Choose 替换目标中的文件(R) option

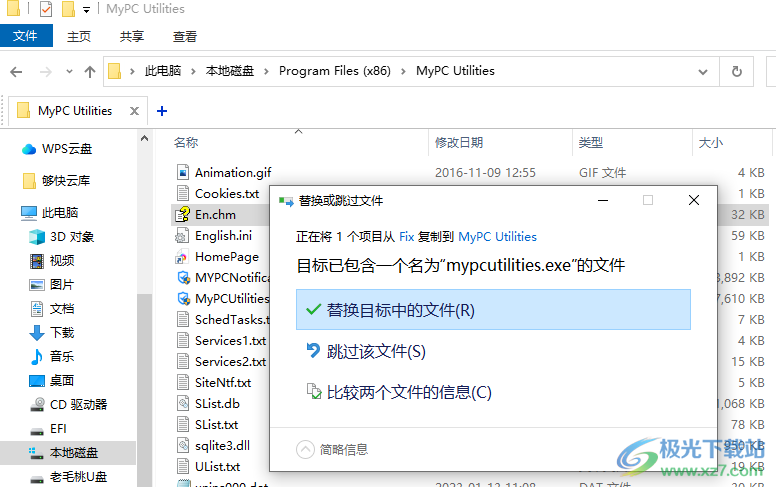click(x=493, y=310)
